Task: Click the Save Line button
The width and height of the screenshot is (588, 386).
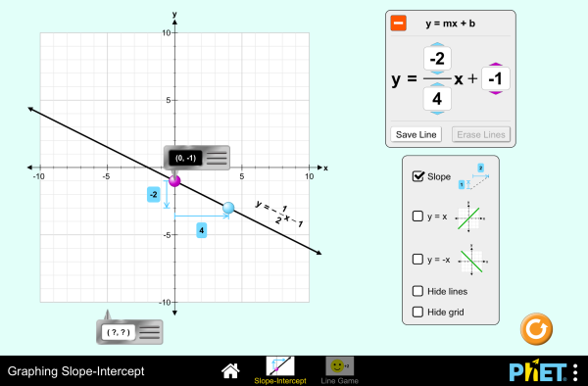Action: [416, 134]
